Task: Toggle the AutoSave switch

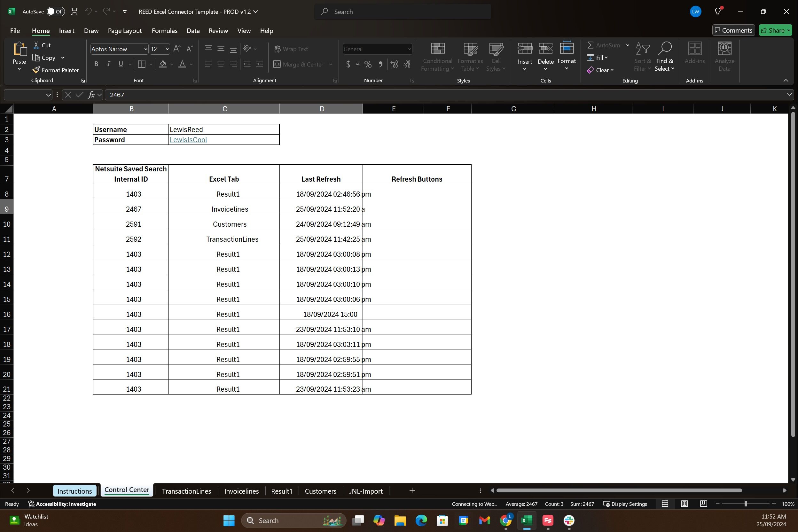Action: [x=56, y=12]
